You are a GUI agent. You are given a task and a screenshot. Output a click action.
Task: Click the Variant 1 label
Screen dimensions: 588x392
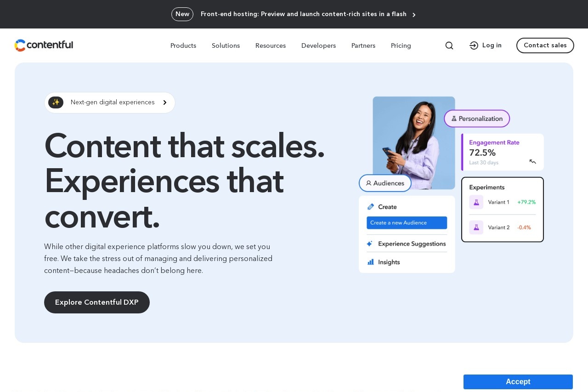click(x=499, y=202)
